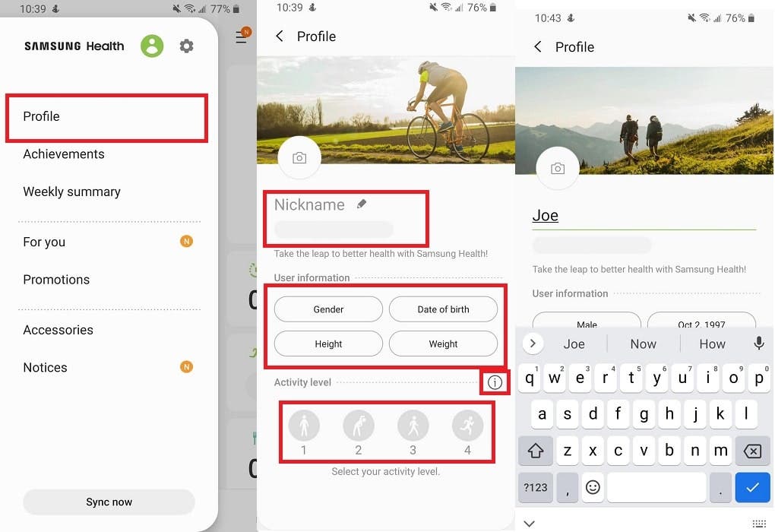Tap the Oct 2, 1997 birth date field
The height and width of the screenshot is (532, 775).
[701, 321]
